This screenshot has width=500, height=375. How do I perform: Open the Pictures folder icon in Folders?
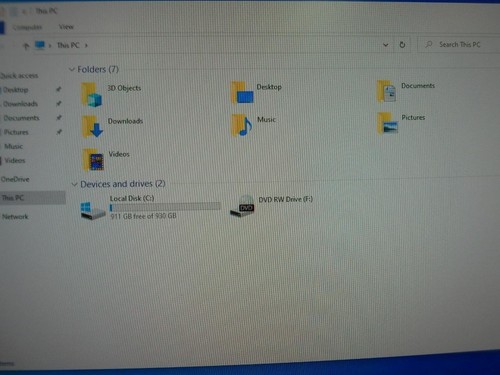click(x=388, y=123)
